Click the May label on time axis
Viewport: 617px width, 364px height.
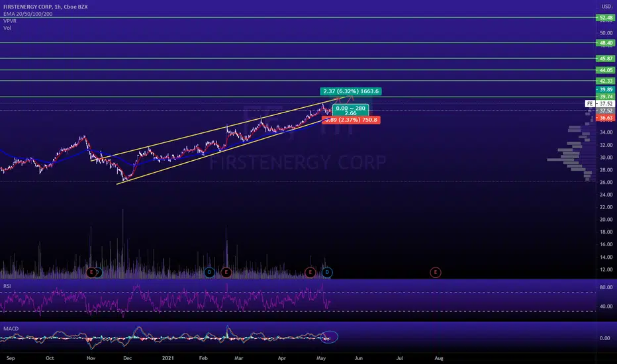(x=321, y=358)
